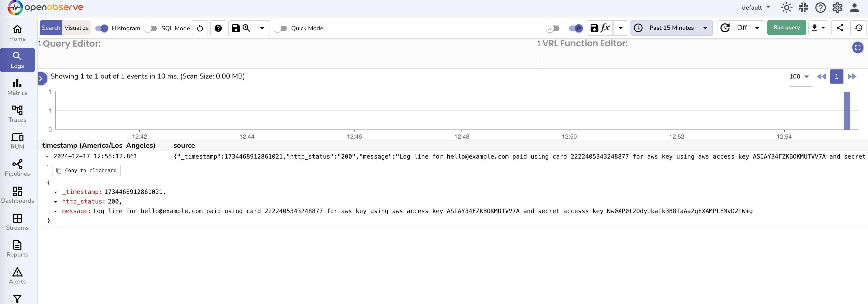Viewport: 868px width, 304px height.
Task: Open Alerts from the sidebar
Action: pos(17,276)
